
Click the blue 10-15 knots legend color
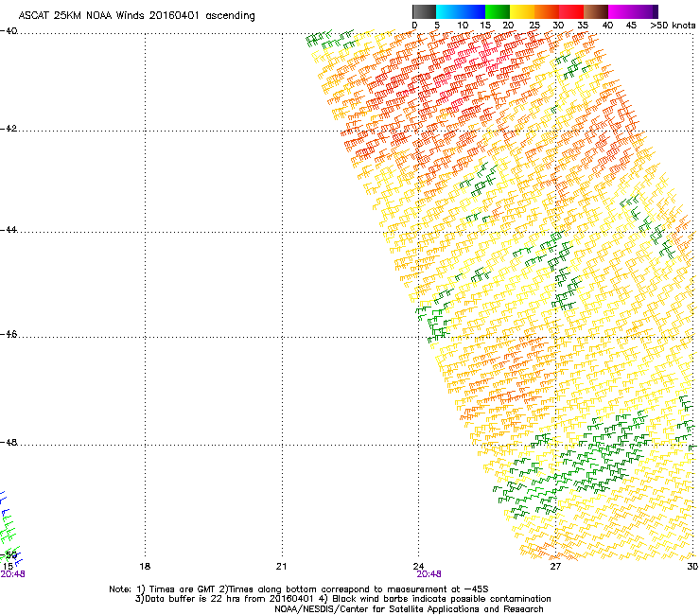[x=473, y=11]
